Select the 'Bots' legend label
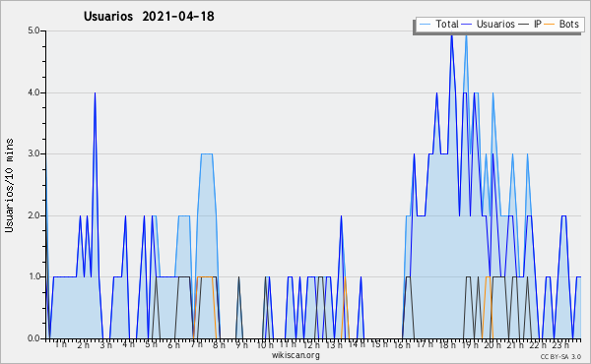Screen dimensions: 591x364 [x=568, y=24]
